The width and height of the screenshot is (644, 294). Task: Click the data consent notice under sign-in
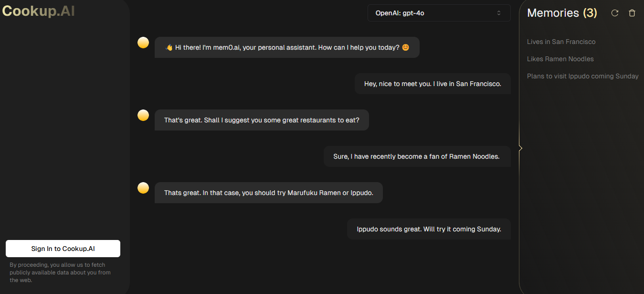[60, 272]
